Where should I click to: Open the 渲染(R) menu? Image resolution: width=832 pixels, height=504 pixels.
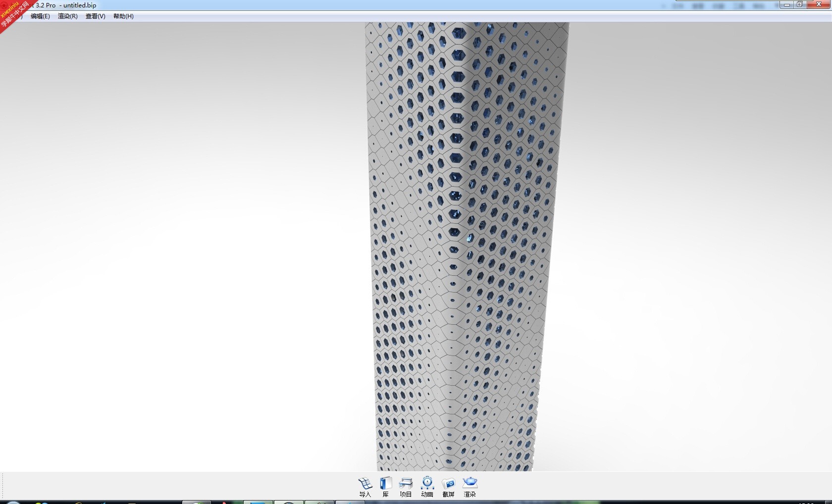tap(68, 16)
